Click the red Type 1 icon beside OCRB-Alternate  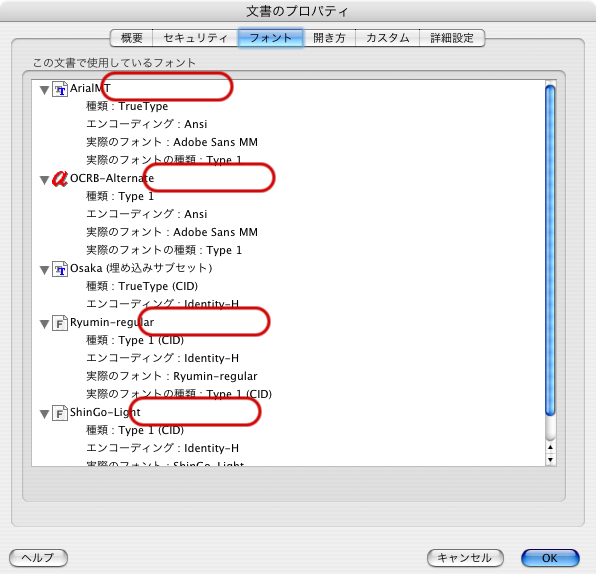[60, 178]
